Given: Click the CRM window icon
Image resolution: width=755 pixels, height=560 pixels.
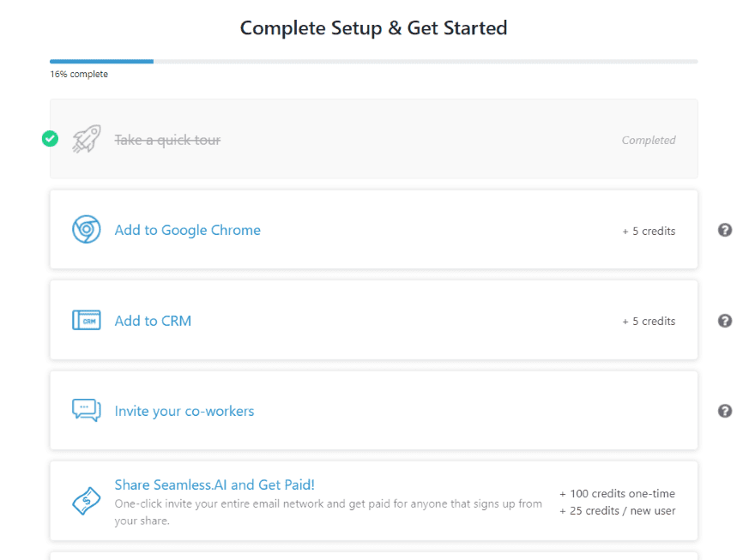Looking at the screenshot, I should pyautogui.click(x=87, y=321).
